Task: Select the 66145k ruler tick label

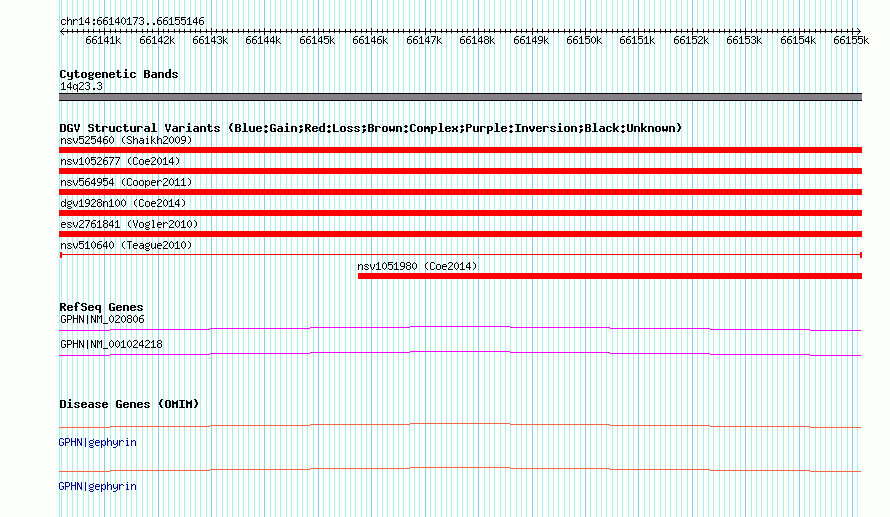Action: (317, 40)
